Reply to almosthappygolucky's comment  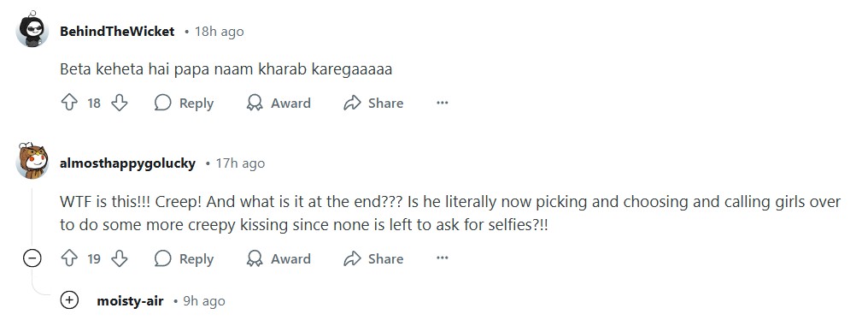coord(184,259)
